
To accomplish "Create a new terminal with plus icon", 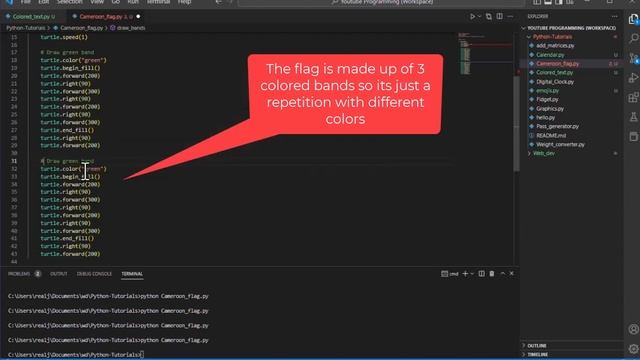I will 465,273.
